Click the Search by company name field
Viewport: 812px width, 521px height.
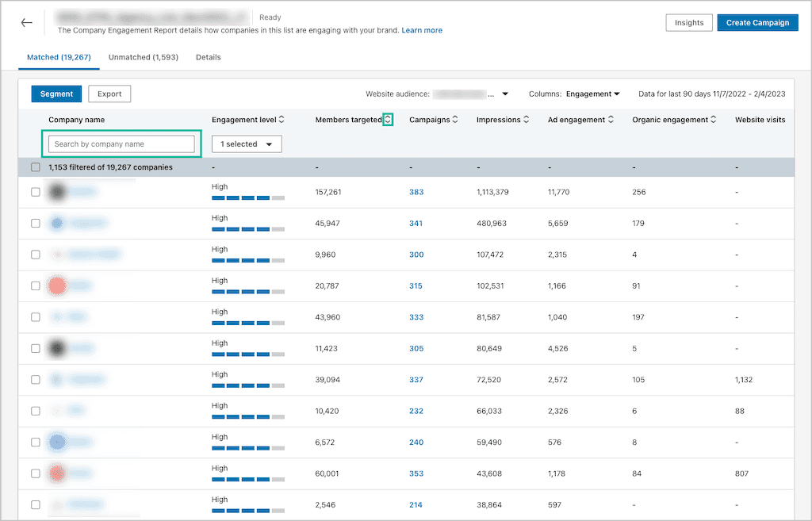point(121,144)
